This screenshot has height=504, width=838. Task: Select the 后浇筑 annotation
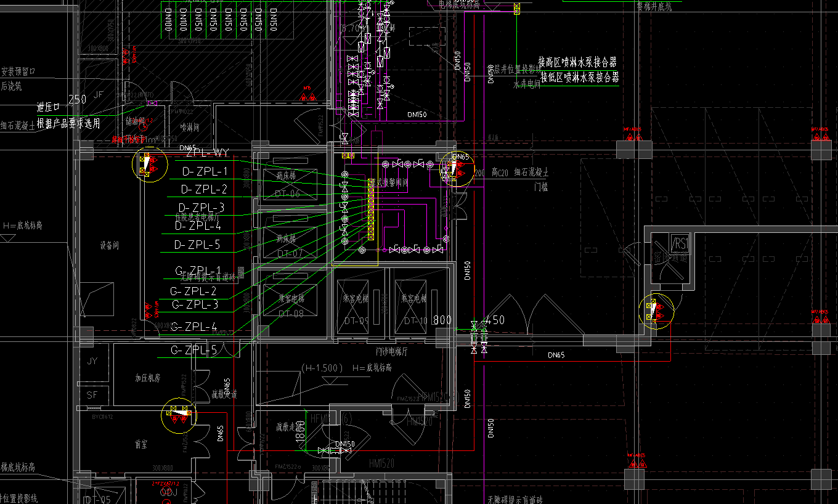pos(11,86)
